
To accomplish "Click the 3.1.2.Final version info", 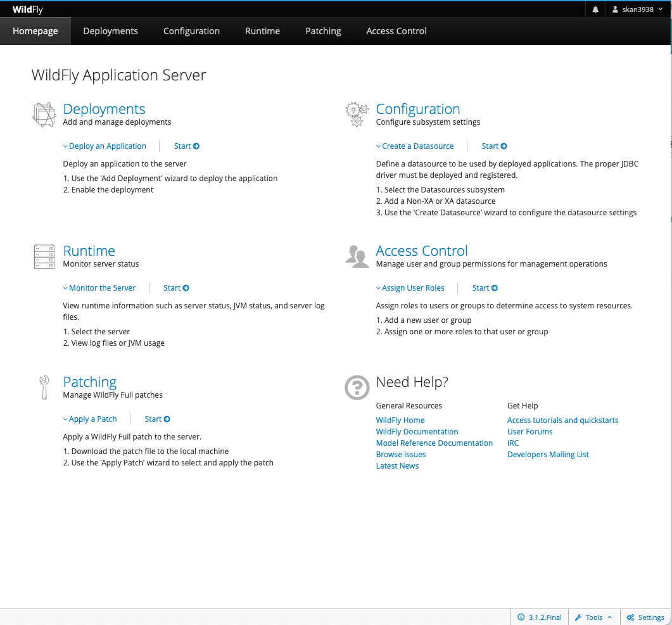I will (540, 617).
